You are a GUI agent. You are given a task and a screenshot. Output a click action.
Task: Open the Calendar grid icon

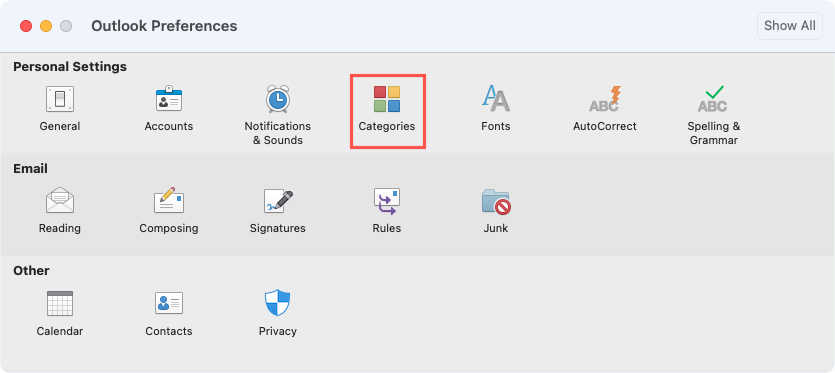(x=60, y=304)
